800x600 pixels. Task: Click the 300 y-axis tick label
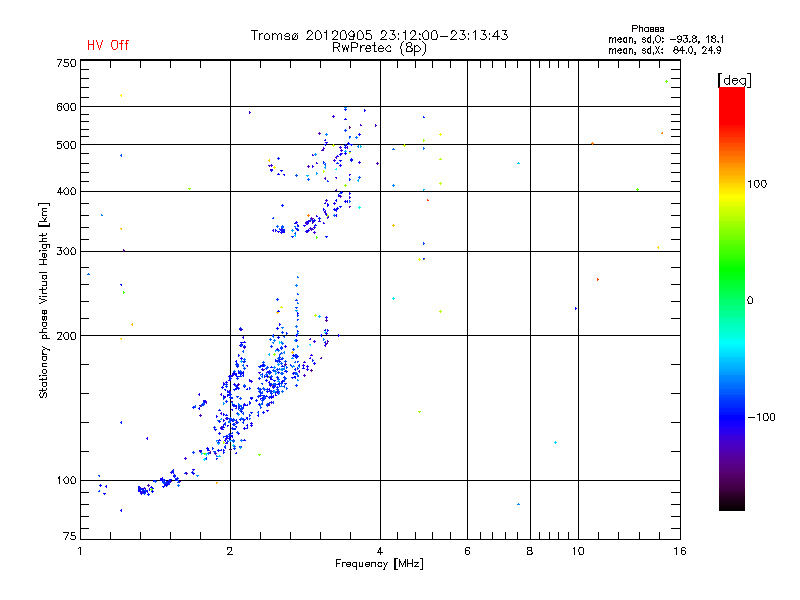[x=66, y=252]
